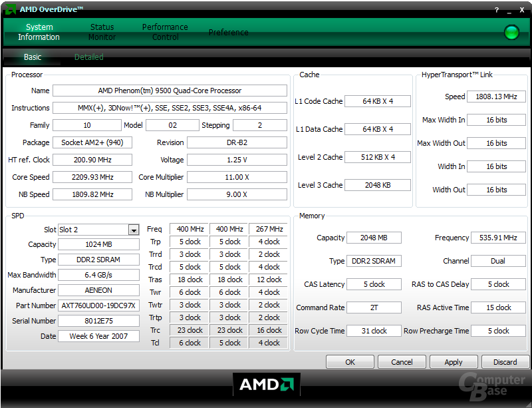This screenshot has width=532, height=408.
Task: Switch to the Status Monitor tab
Action: [102, 32]
